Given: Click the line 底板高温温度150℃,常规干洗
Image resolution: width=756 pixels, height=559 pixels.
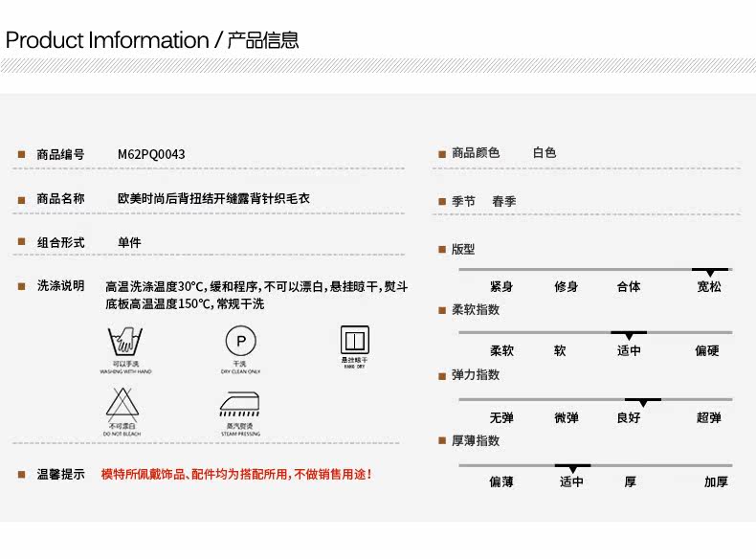Looking at the screenshot, I should tap(185, 304).
